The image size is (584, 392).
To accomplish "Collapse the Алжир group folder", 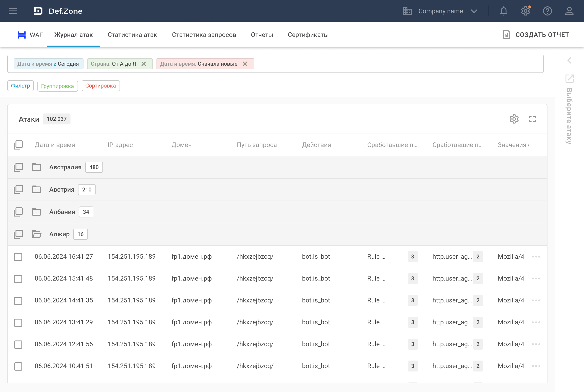I will (x=36, y=234).
